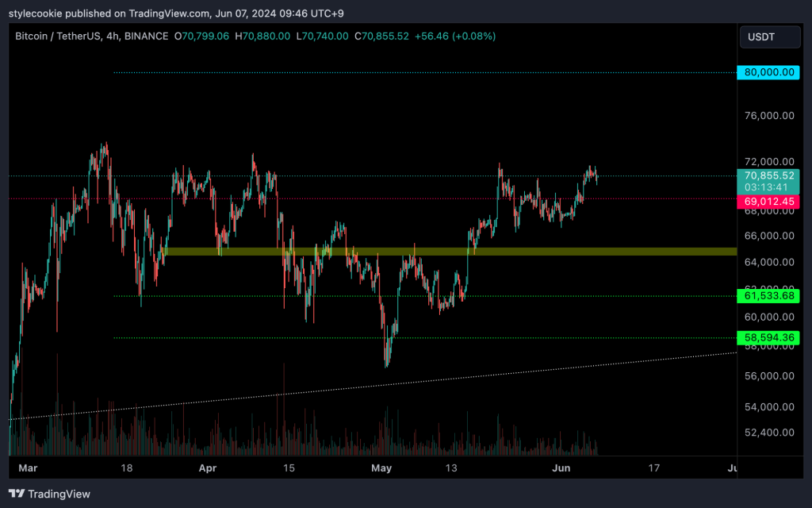This screenshot has width=812, height=508.
Task: Click the candle countdown timer 03:13:41
Action: (x=768, y=187)
